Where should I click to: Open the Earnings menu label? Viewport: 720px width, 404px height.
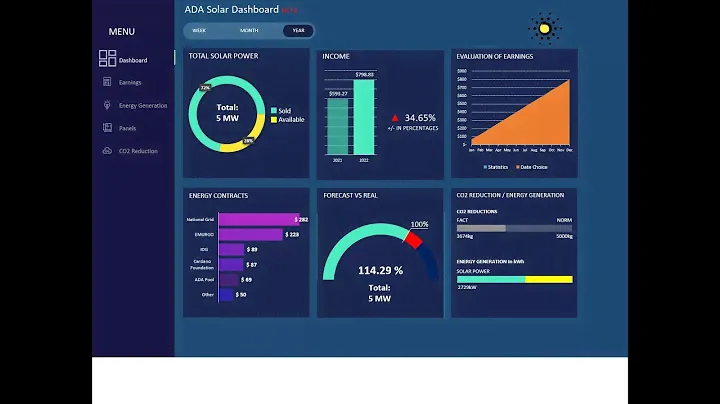130,82
